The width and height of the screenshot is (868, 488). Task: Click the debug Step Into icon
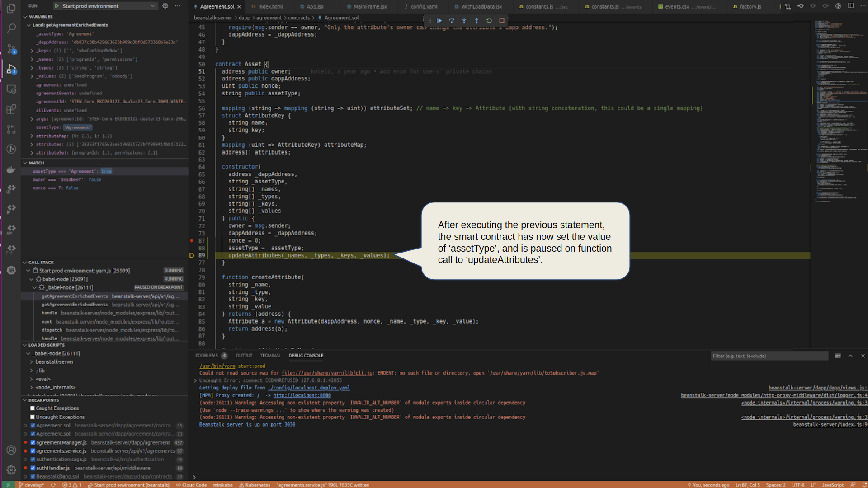tap(464, 21)
